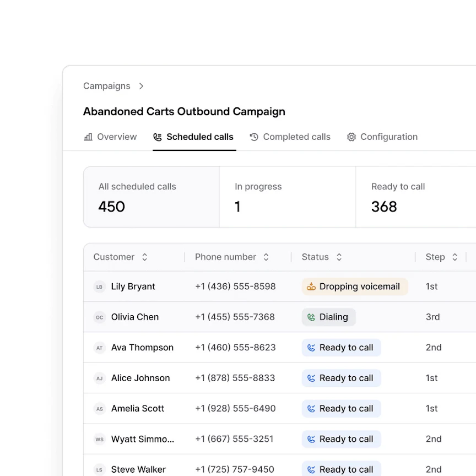The width and height of the screenshot is (476, 476).
Task: Click the 3rd step value for Olivia Chen
Action: (x=432, y=317)
